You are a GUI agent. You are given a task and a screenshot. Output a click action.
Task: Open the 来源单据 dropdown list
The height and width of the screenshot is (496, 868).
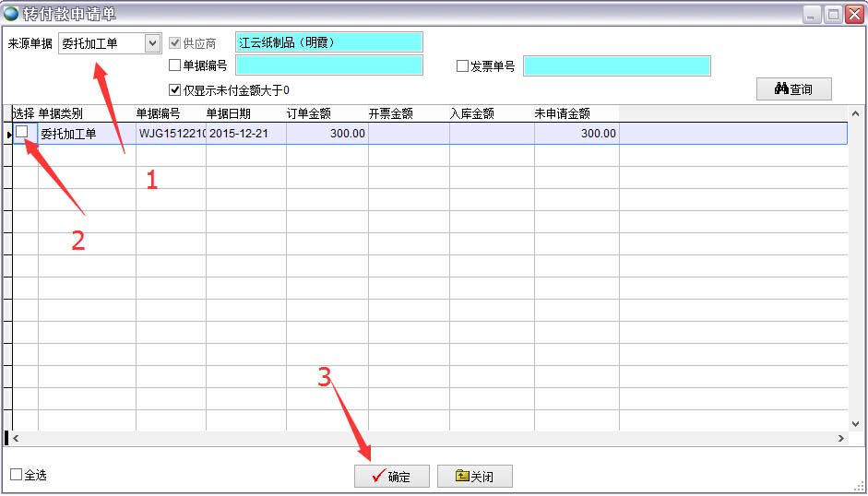point(152,43)
